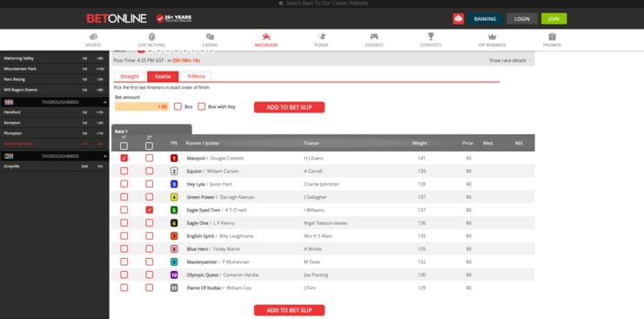644x319 pixels.
Task: Click the number 8 saddle cloth icon for Blue Hero
Action: click(x=174, y=248)
